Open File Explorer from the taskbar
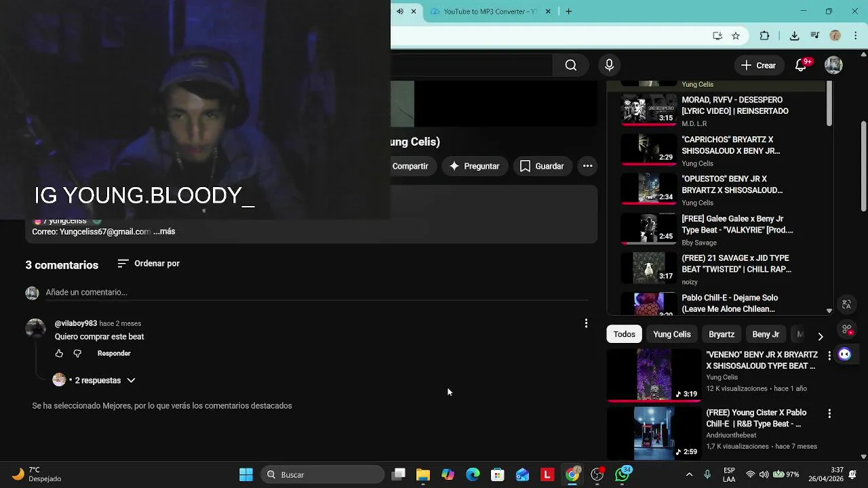This screenshot has width=868, height=488. pyautogui.click(x=423, y=474)
